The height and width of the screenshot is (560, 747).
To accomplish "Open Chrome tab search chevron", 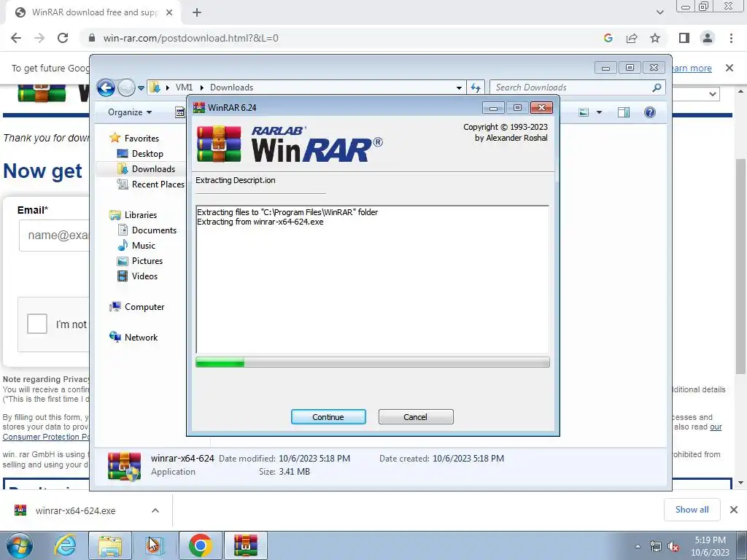I will click(x=659, y=12).
